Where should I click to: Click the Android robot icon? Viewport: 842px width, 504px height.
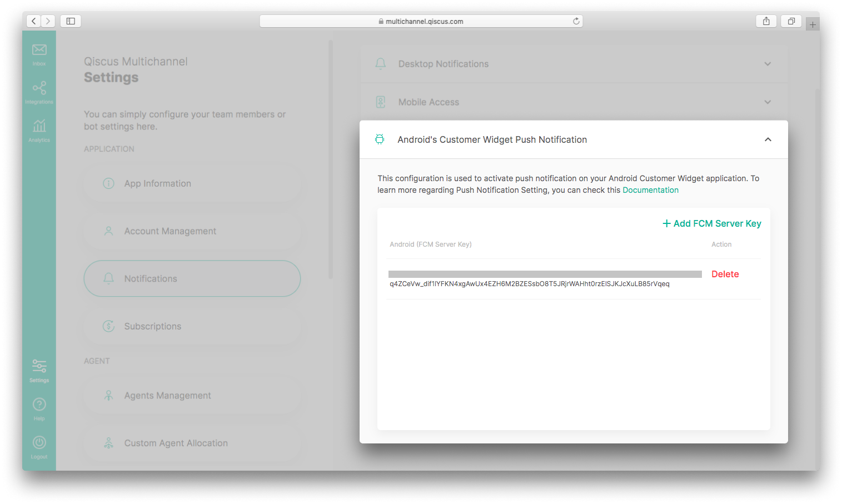point(380,139)
